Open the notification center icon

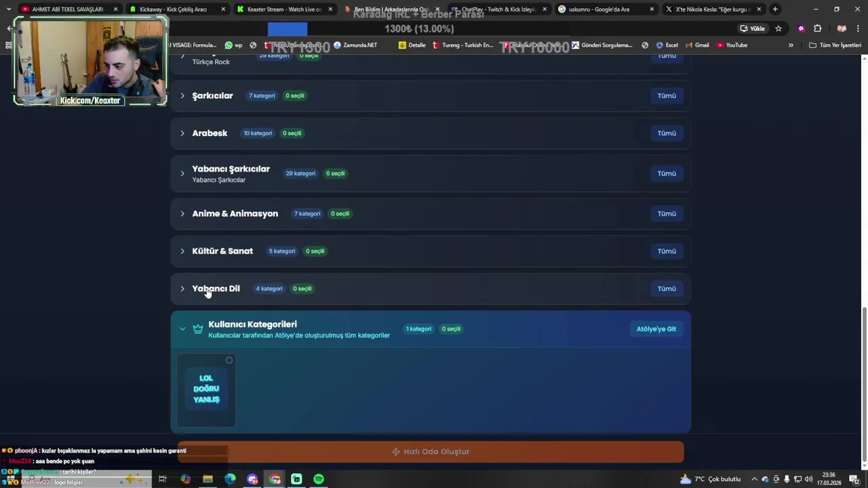click(x=854, y=479)
